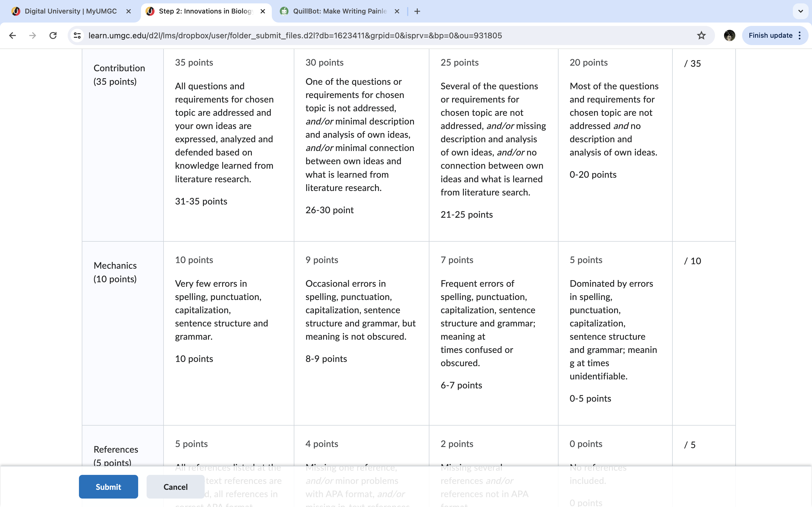Select the 25 points Contribution level
Image resolution: width=812 pixels, height=507 pixels.
pyautogui.click(x=494, y=145)
